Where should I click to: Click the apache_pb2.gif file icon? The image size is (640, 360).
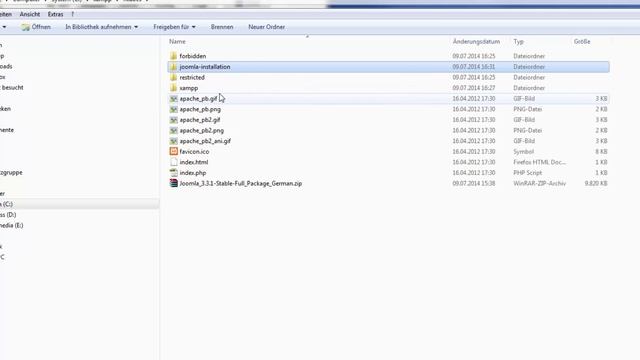click(x=173, y=120)
